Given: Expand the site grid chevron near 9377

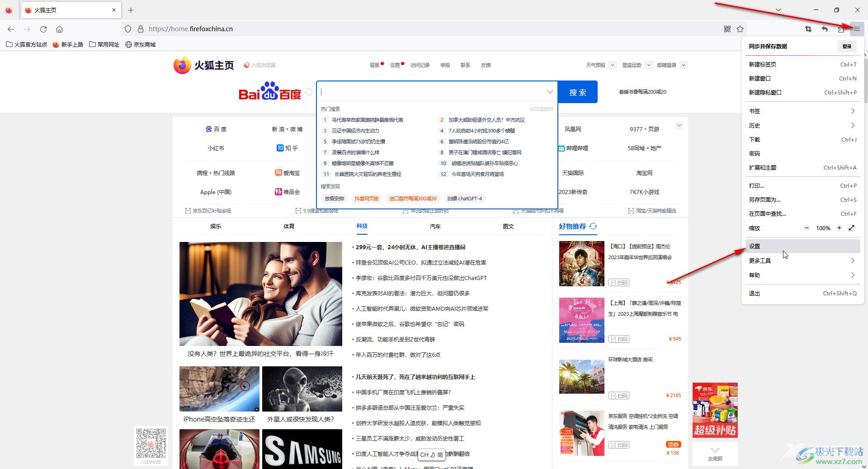Looking at the screenshot, I should click(x=679, y=125).
